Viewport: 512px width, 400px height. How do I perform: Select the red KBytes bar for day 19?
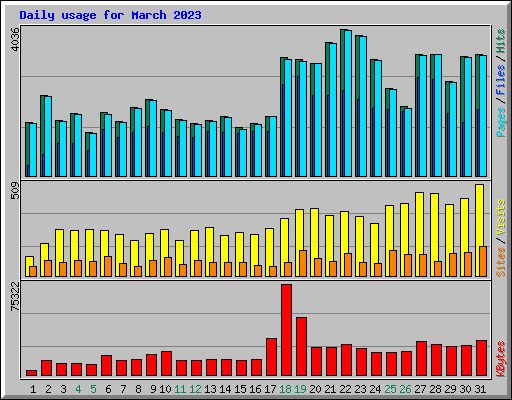[301, 347]
